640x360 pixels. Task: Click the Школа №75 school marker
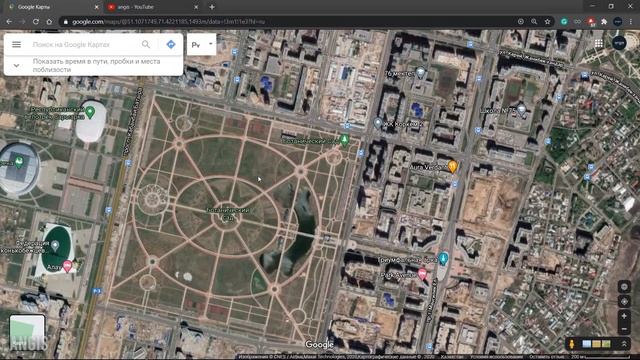(x=521, y=109)
